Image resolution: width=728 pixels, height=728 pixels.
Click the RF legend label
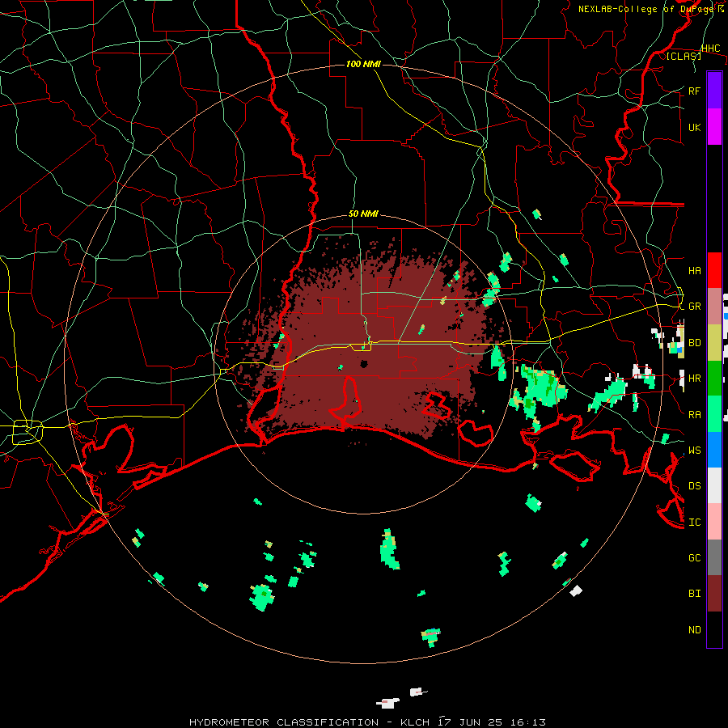pyautogui.click(x=694, y=91)
